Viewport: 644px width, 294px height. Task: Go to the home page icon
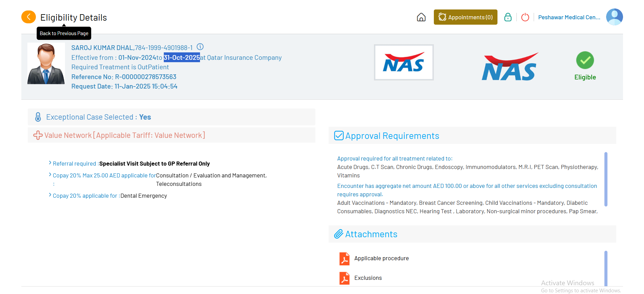coord(421,17)
